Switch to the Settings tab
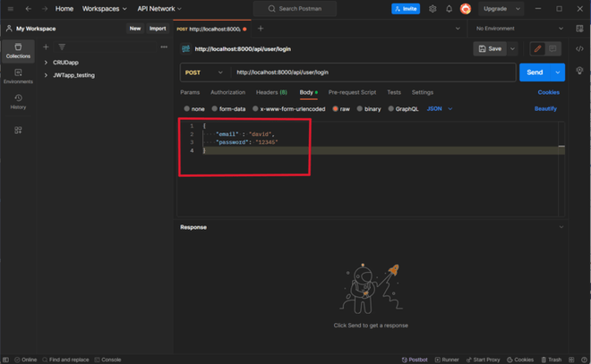Screen dimensions: 591x364 pos(422,92)
